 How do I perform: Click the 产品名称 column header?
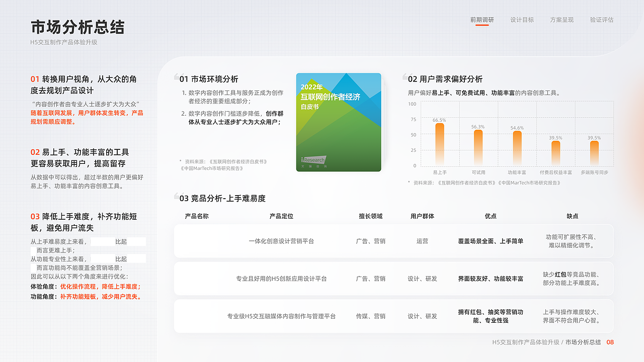tap(197, 216)
